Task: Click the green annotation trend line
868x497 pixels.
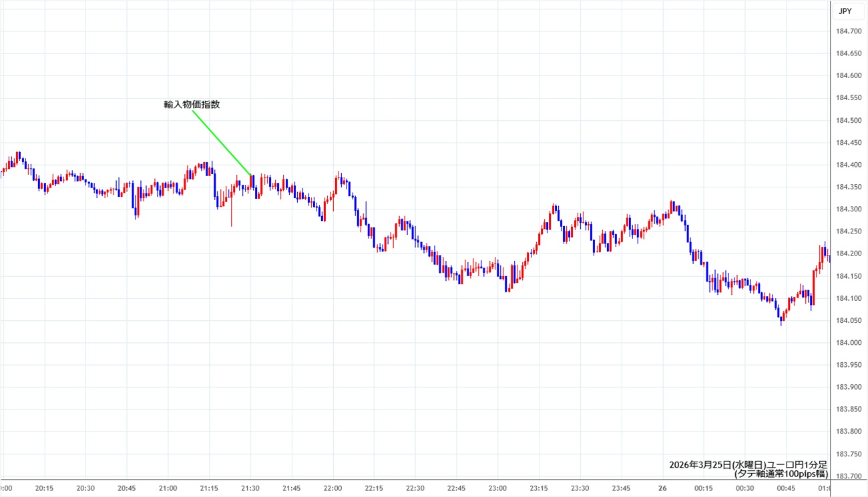Action: [222, 143]
